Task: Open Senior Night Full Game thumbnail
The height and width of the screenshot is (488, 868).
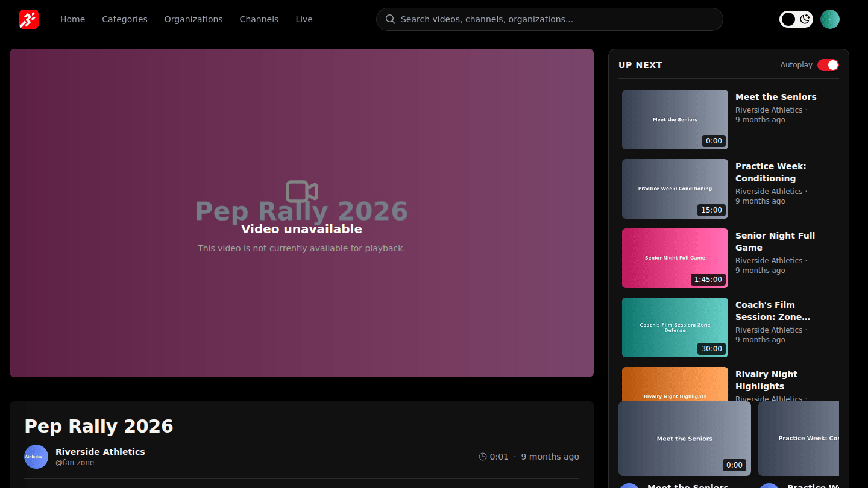Action: (675, 258)
